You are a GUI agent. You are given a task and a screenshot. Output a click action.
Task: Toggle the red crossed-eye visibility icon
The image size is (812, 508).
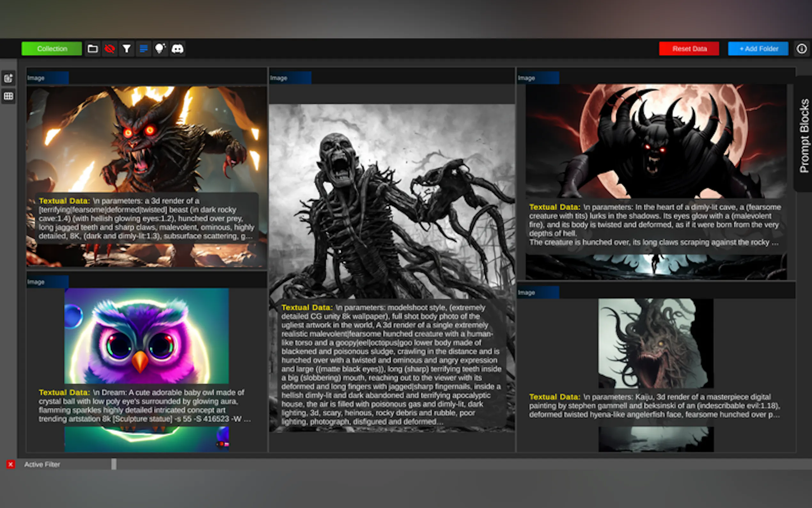coord(109,49)
